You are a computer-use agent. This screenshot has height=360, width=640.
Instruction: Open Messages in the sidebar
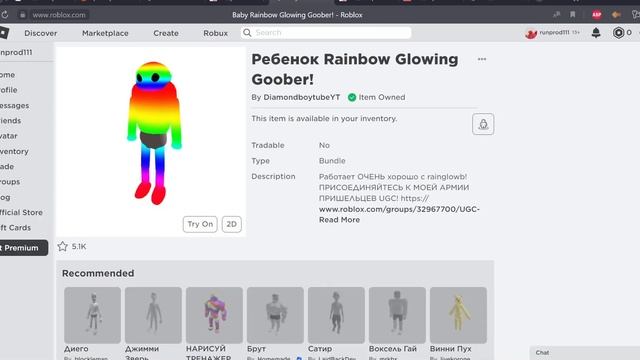(x=14, y=105)
